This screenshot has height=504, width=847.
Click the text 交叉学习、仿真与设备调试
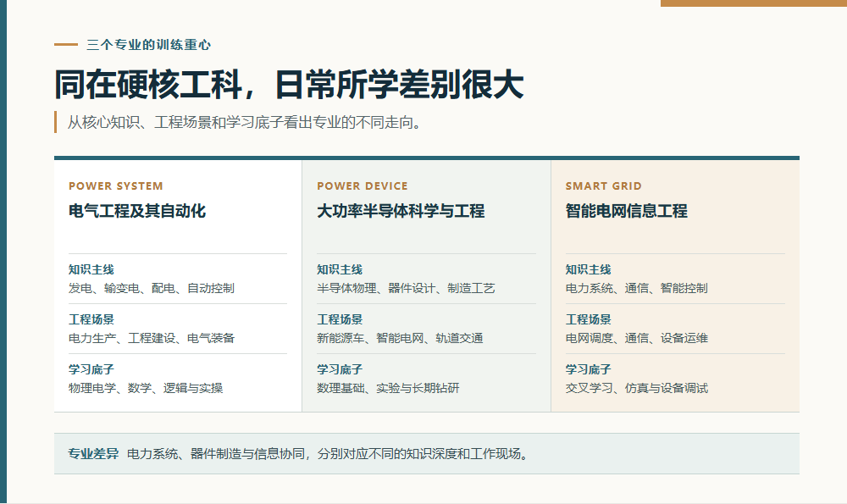coord(636,388)
